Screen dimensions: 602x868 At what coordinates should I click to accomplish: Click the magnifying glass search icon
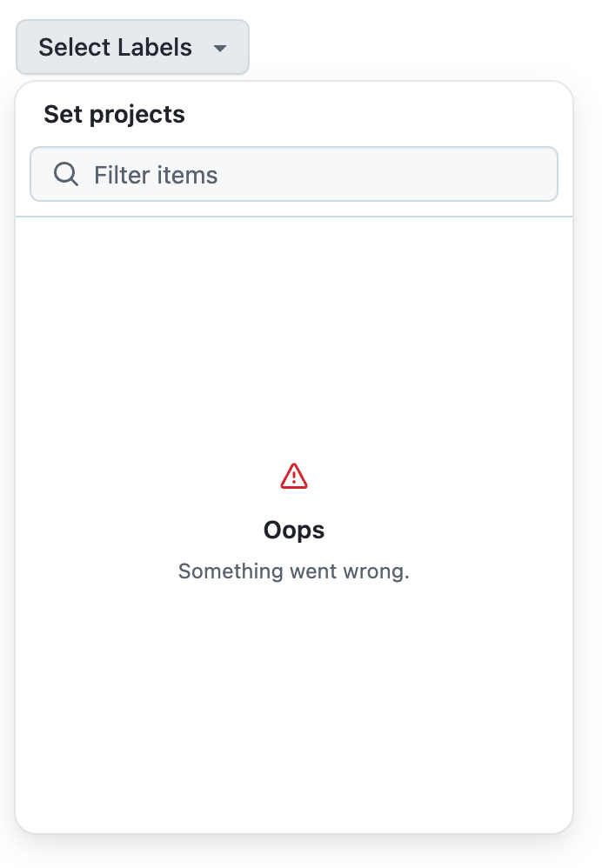click(66, 174)
